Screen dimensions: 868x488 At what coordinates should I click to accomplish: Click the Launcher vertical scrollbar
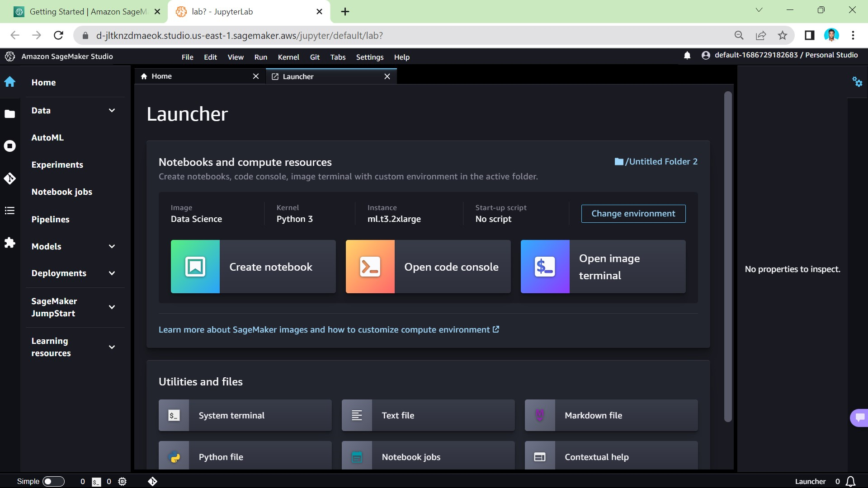click(x=727, y=258)
